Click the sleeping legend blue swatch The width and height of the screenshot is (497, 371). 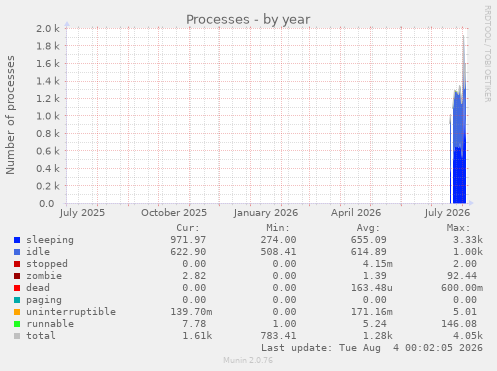(17, 240)
